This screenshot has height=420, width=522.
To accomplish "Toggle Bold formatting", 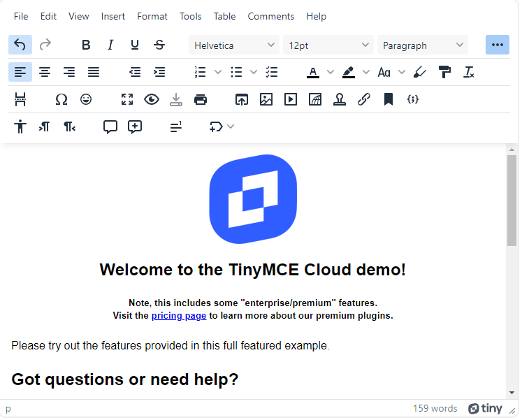I will click(86, 45).
